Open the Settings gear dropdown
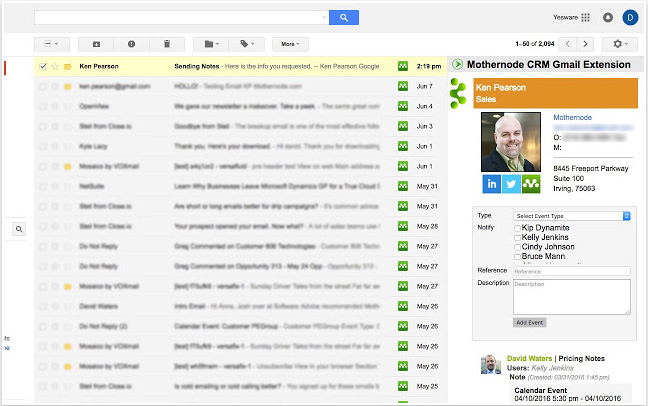648x406 pixels. pos(620,44)
